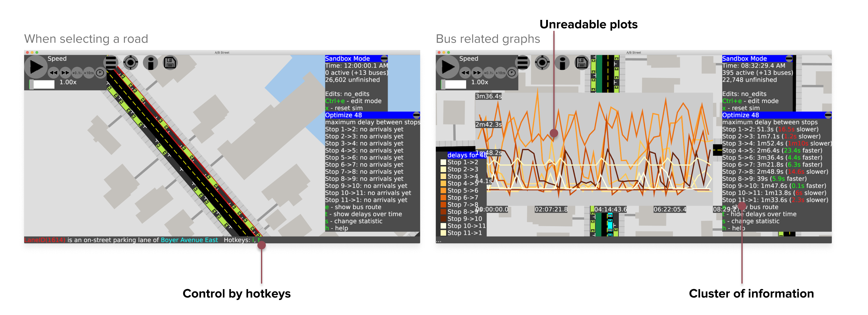This screenshot has width=868, height=315.
Task: Click 'h - help' in the road-selection window
Action: click(336, 228)
